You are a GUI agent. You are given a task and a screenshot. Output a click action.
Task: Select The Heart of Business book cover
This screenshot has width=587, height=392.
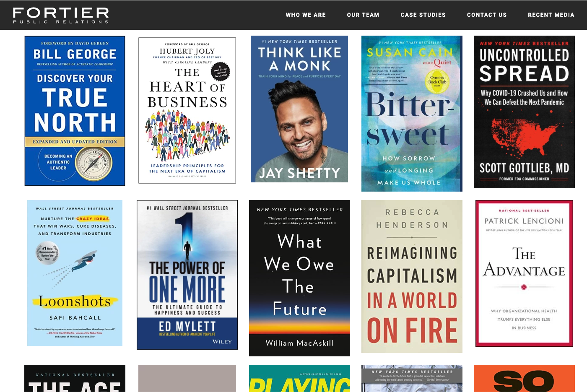(187, 110)
